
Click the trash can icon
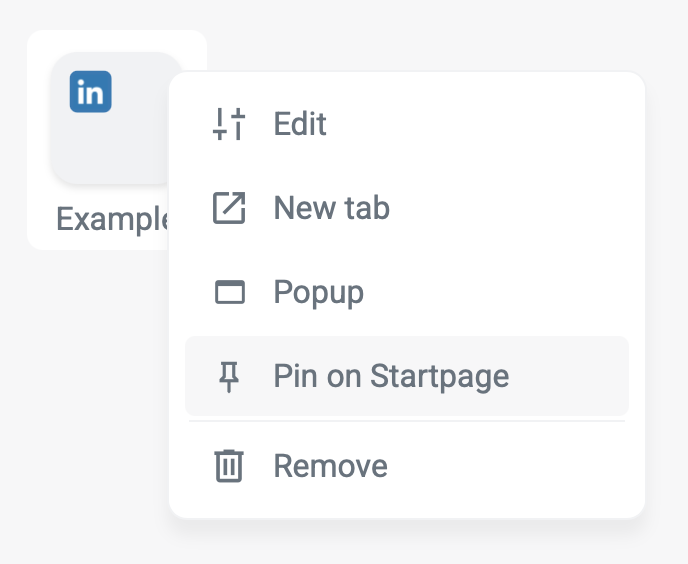(229, 466)
